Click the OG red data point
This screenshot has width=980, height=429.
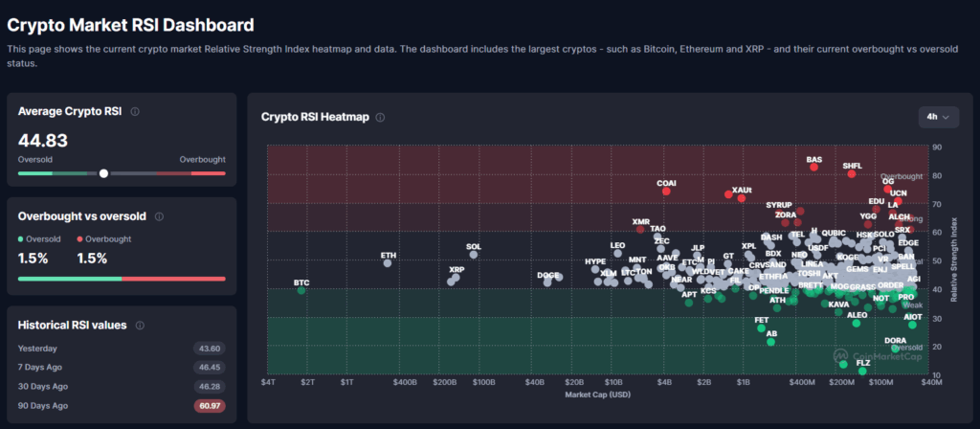887,189
